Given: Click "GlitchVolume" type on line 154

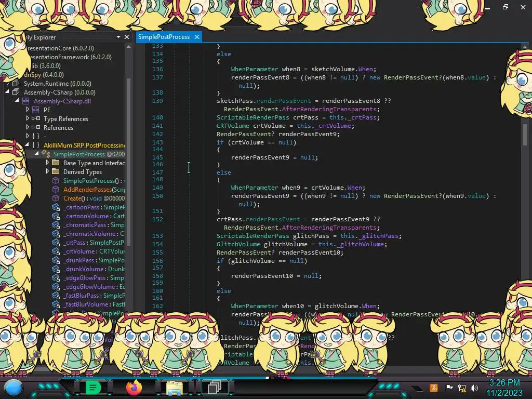Looking at the screenshot, I should pos(238,244).
